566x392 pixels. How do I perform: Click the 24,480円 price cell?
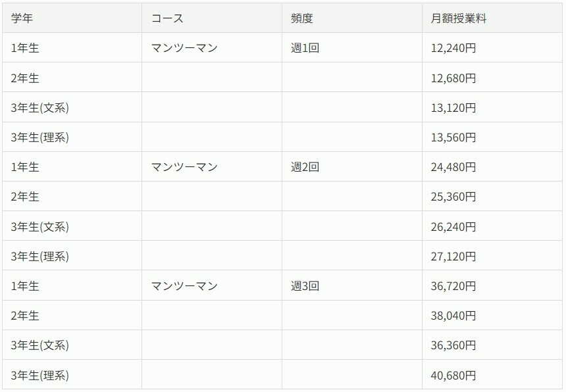coord(492,166)
